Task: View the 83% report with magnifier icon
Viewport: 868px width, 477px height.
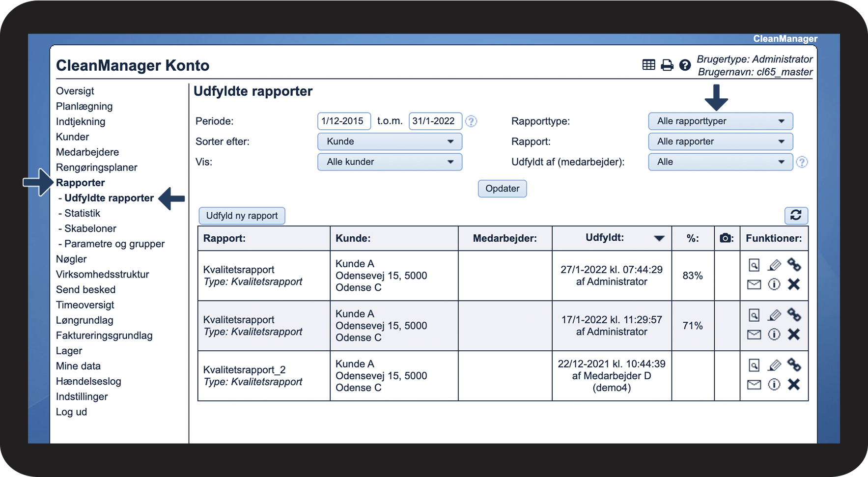Action: (754, 265)
